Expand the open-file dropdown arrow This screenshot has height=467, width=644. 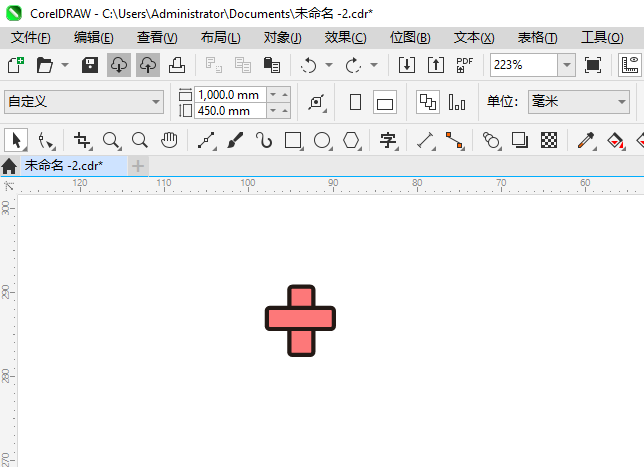(65, 65)
